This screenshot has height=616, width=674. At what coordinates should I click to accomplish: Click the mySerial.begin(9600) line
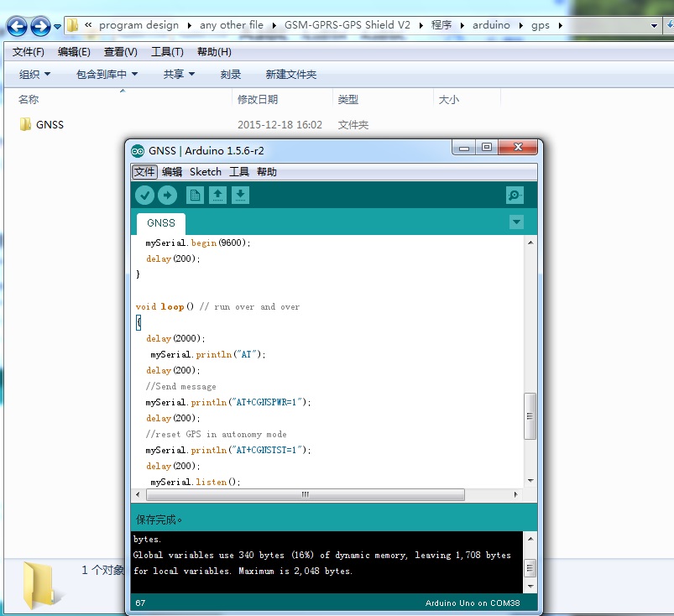(x=198, y=243)
